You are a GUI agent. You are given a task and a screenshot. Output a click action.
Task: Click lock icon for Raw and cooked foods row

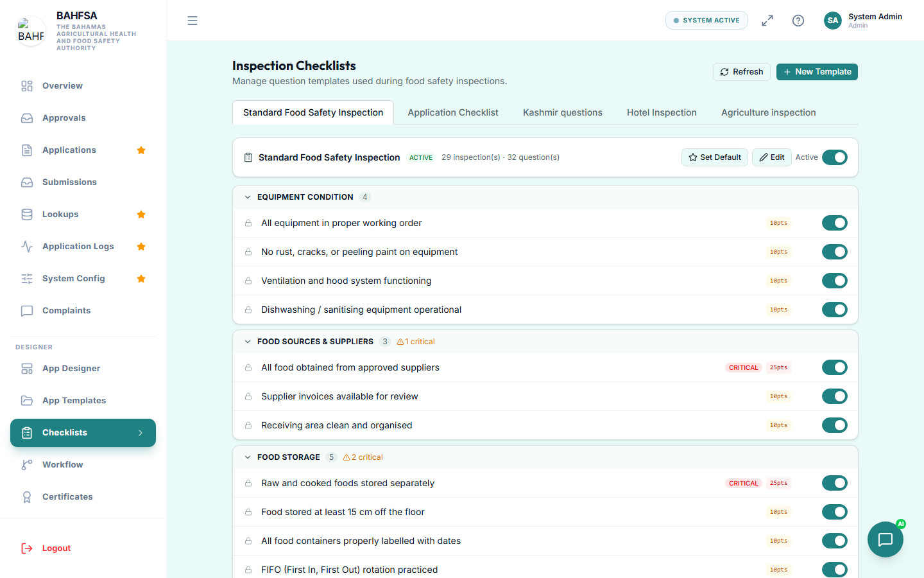coord(248,483)
